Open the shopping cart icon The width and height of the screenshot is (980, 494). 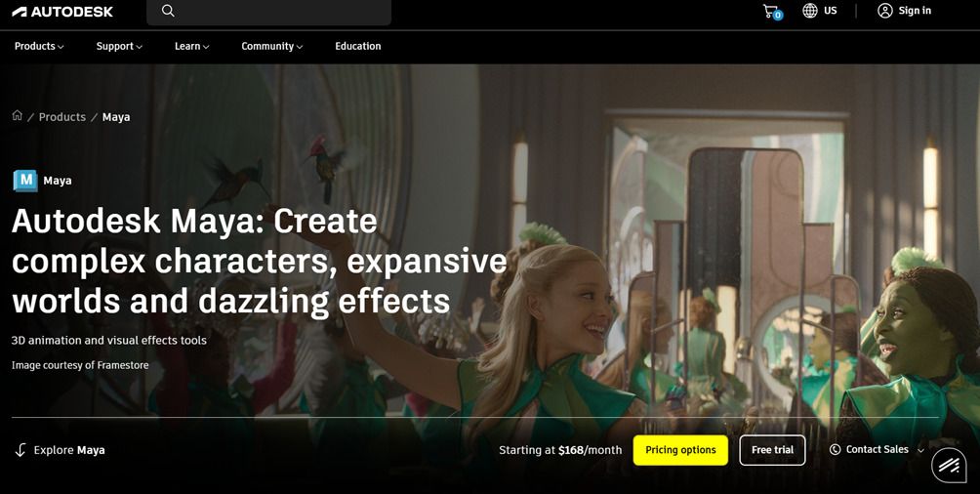772,12
